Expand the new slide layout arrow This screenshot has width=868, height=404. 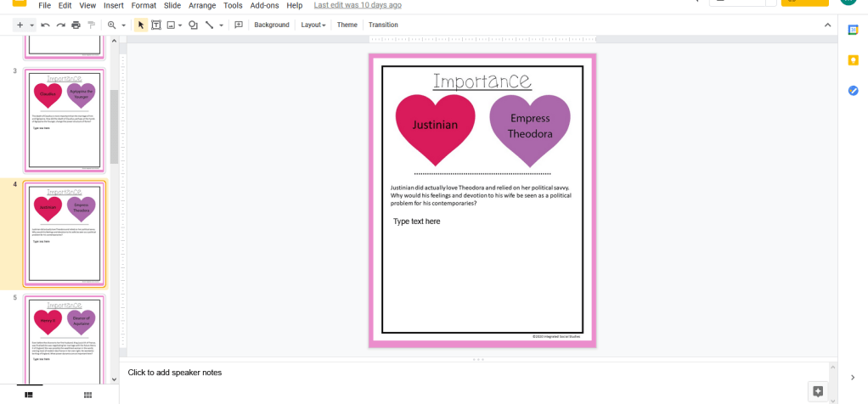(31, 25)
